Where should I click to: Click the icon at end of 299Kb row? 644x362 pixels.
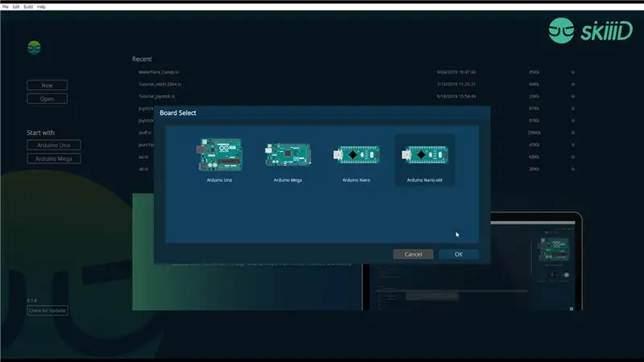(572, 133)
